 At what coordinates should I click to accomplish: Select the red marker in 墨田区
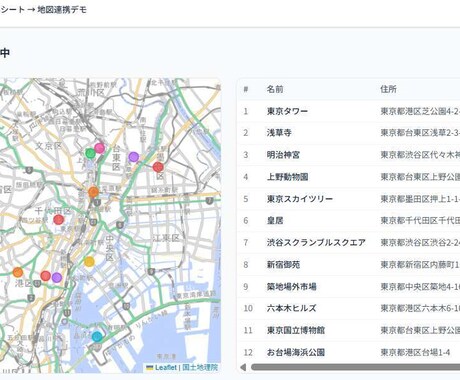pos(158,167)
